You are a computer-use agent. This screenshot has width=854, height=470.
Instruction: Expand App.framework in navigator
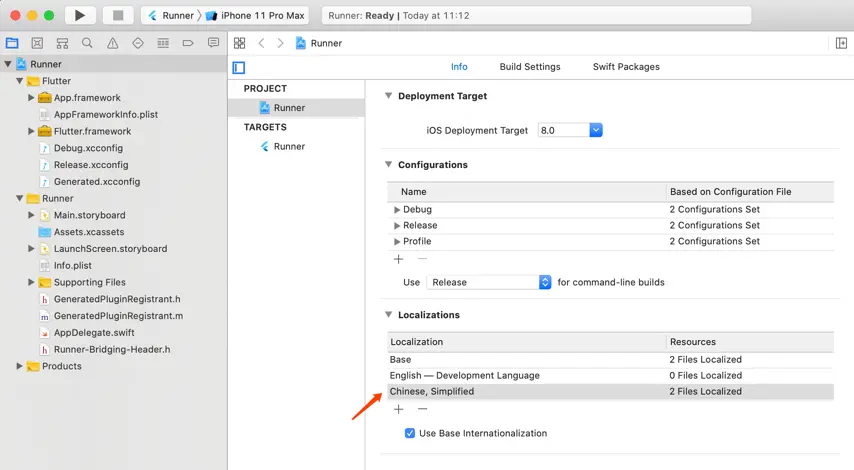[x=31, y=97]
